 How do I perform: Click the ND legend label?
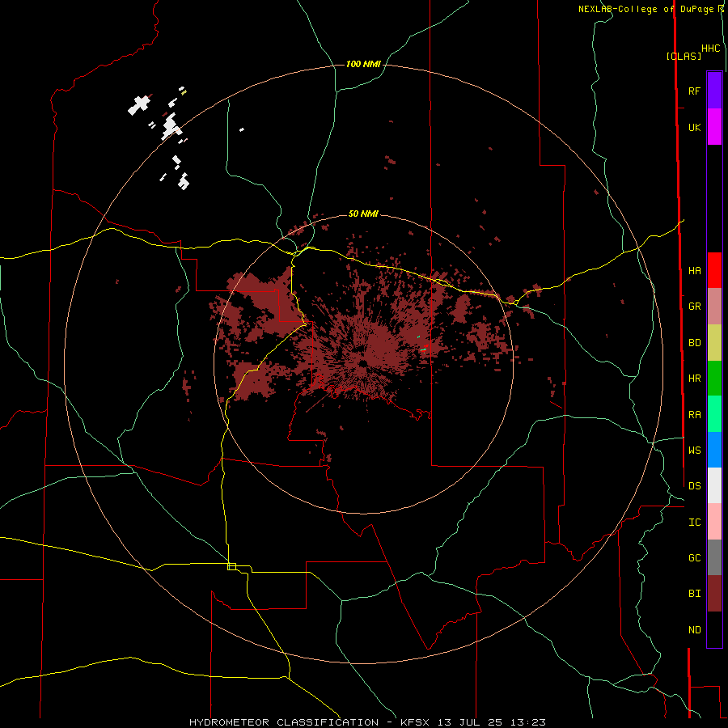point(694,629)
